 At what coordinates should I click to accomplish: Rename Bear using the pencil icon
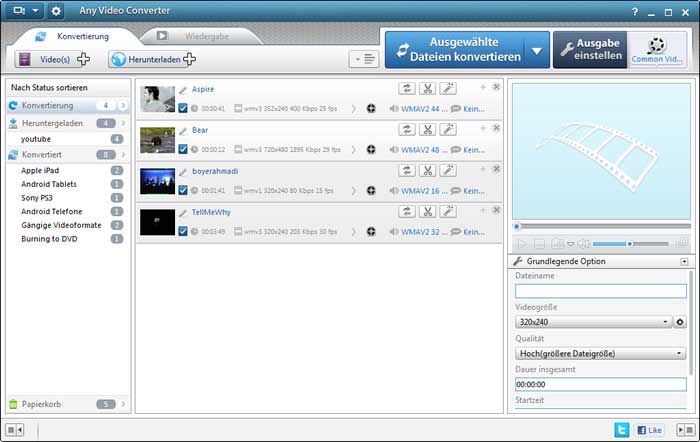[x=183, y=131]
